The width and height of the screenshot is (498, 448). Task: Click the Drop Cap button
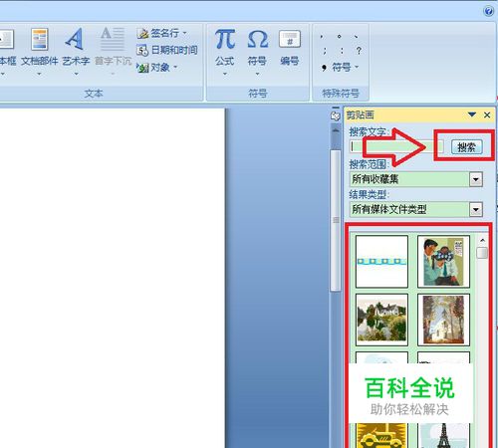[113, 48]
